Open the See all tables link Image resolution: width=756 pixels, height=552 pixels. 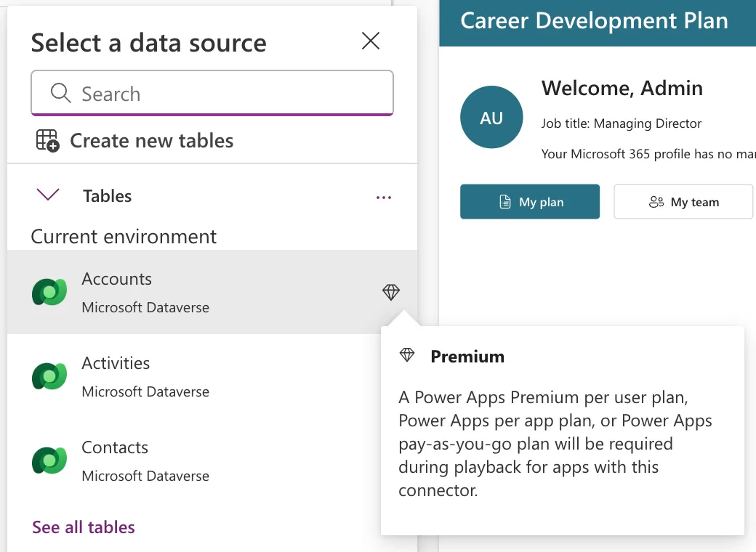pos(84,527)
